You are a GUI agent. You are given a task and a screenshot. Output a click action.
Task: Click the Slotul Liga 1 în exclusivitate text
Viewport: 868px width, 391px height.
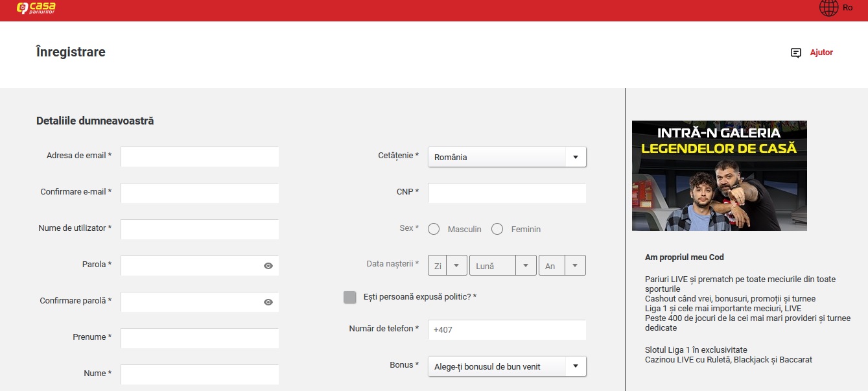point(696,350)
